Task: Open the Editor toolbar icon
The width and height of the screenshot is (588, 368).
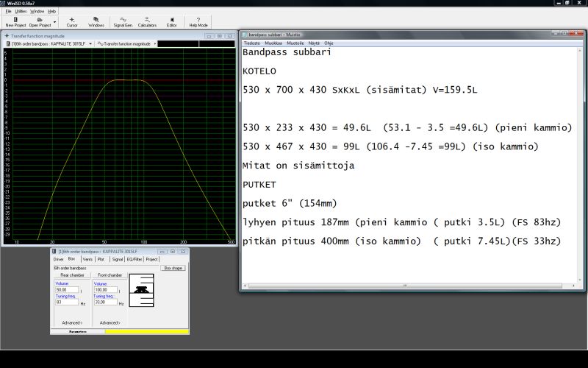Action: [x=171, y=21]
